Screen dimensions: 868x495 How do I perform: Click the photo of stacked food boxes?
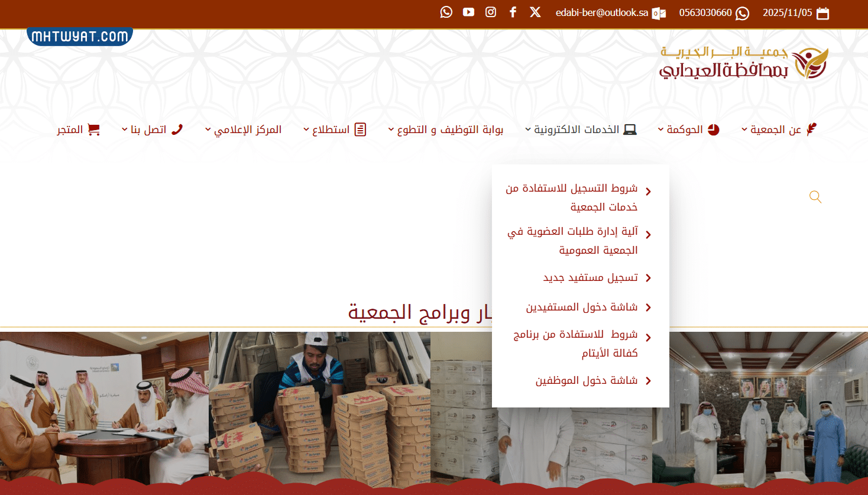[x=319, y=408]
